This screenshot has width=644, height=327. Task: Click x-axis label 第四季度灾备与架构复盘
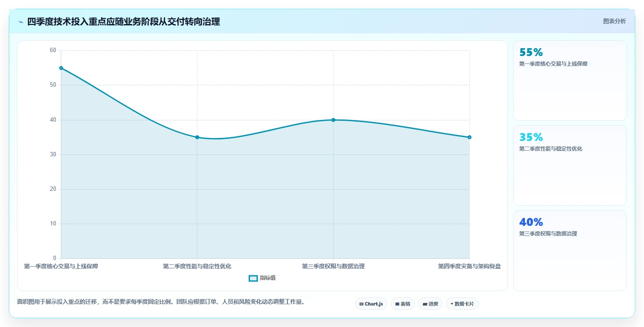(469, 266)
